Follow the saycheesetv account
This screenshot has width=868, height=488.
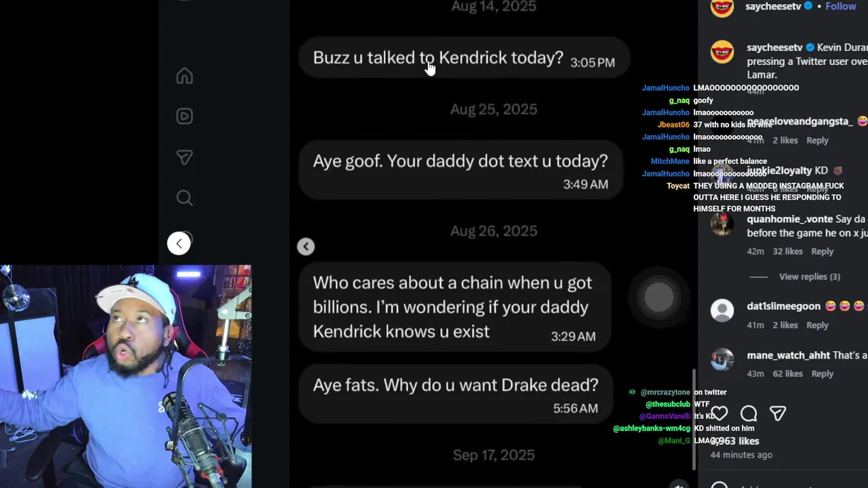point(841,6)
